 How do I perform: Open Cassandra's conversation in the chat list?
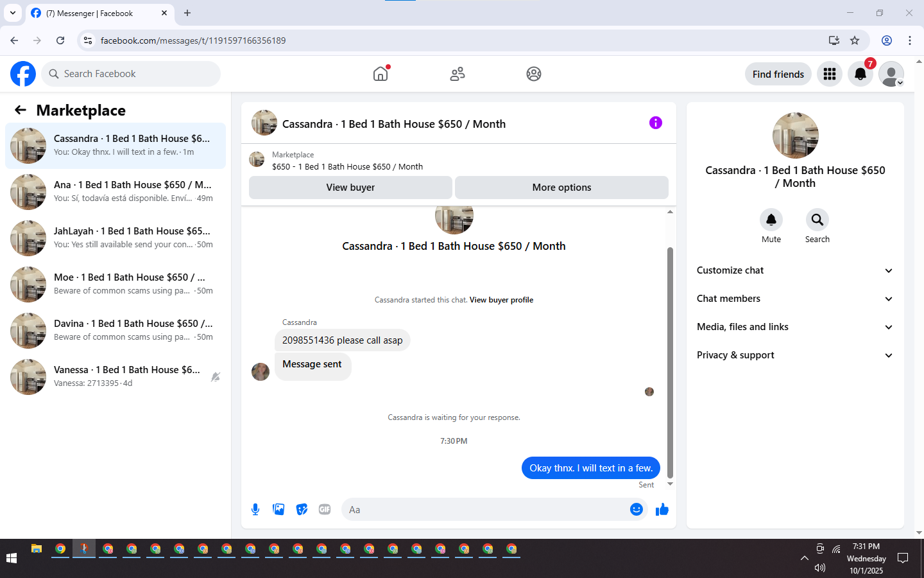pos(116,146)
